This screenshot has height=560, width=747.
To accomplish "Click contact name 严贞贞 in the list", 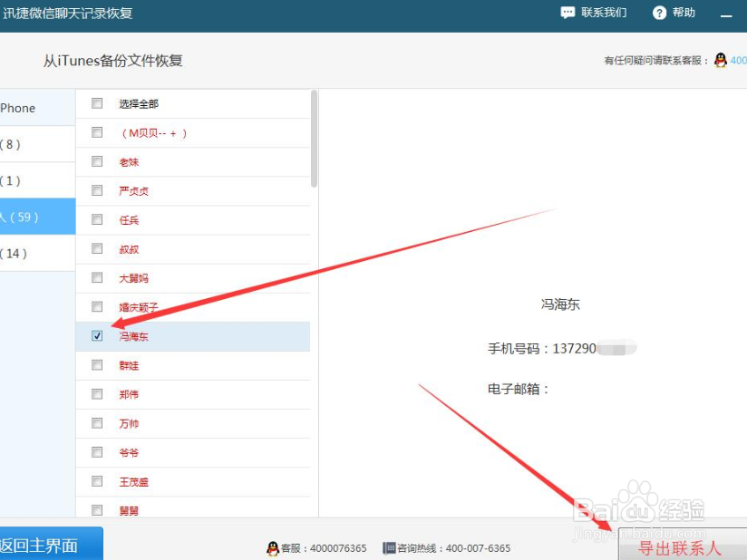I will tap(134, 191).
